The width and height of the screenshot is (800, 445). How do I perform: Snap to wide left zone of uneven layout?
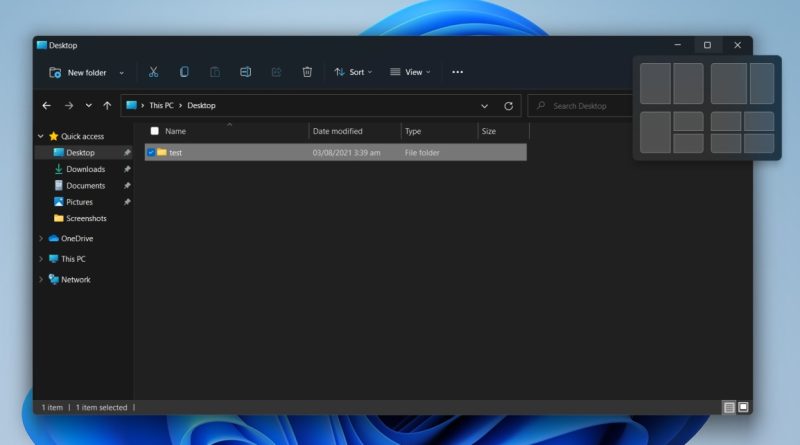coord(729,84)
